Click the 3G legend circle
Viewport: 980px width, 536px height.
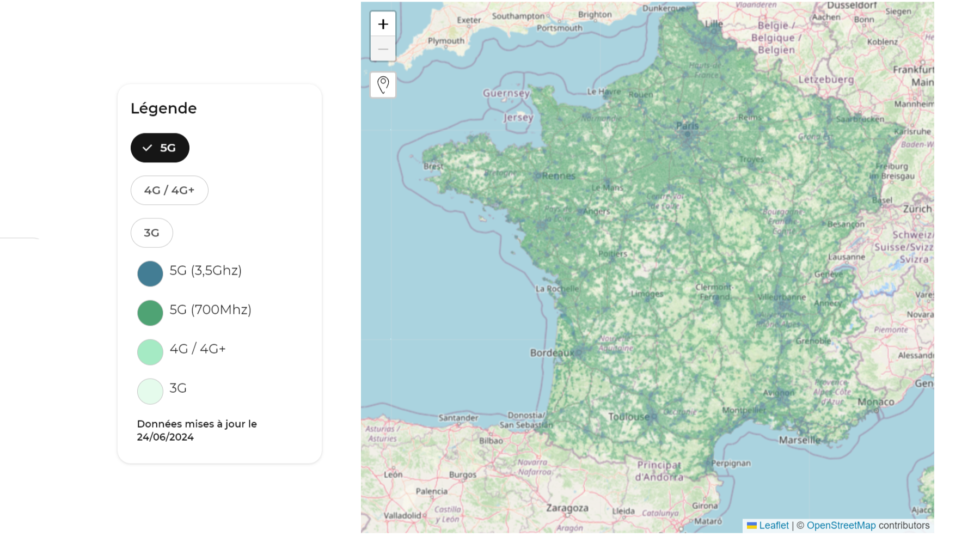click(150, 391)
